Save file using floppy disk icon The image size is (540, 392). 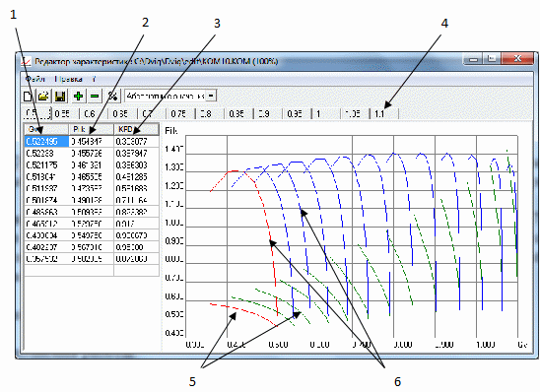click(60, 96)
